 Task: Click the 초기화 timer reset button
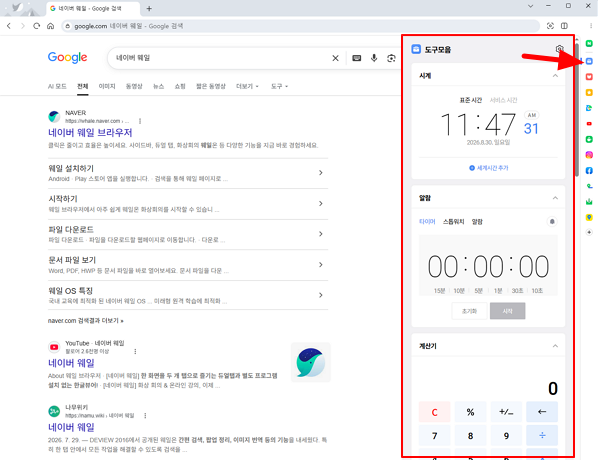[x=469, y=311]
